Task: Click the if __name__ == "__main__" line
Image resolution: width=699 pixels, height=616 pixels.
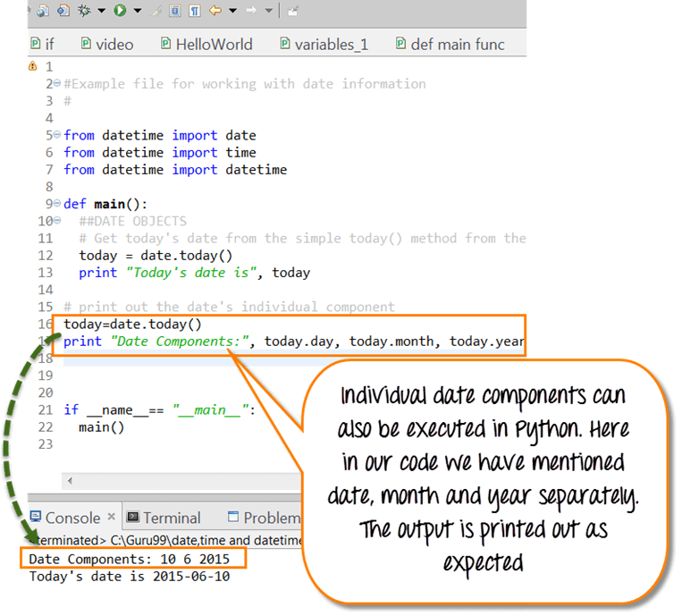Action: point(160,409)
